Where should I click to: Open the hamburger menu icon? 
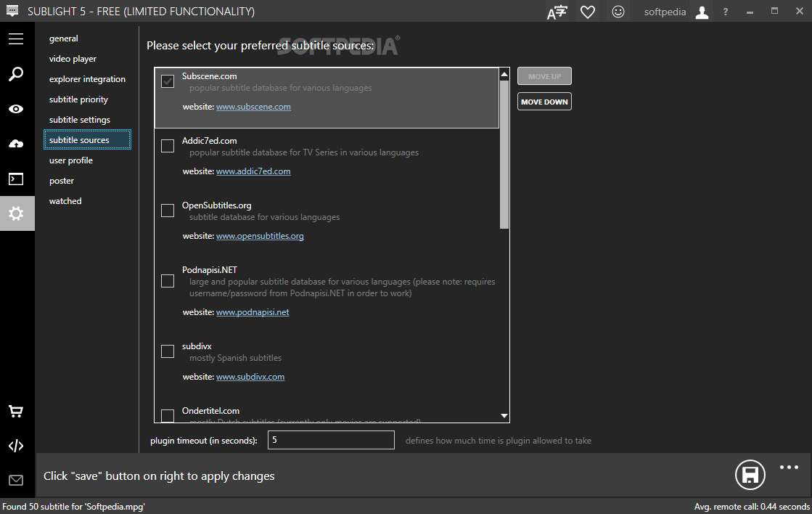tap(16, 39)
